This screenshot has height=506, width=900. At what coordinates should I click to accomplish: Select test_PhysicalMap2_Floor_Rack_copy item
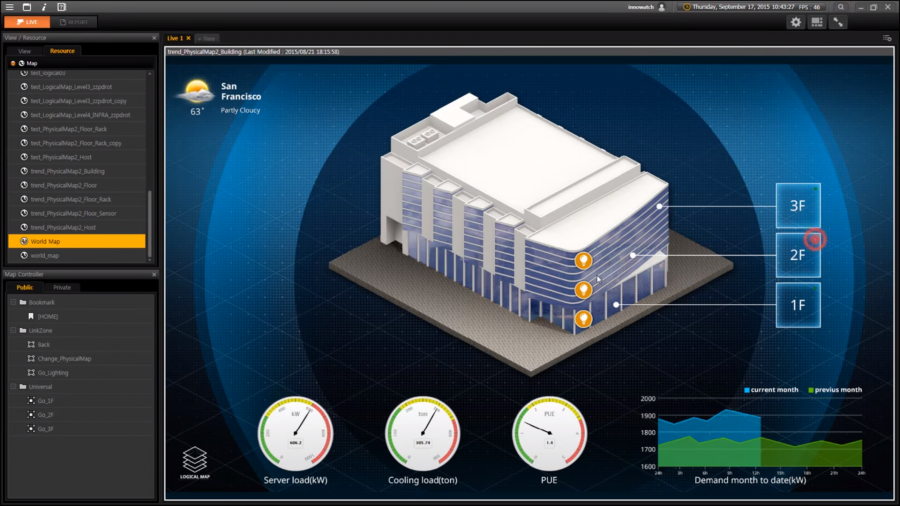77,143
